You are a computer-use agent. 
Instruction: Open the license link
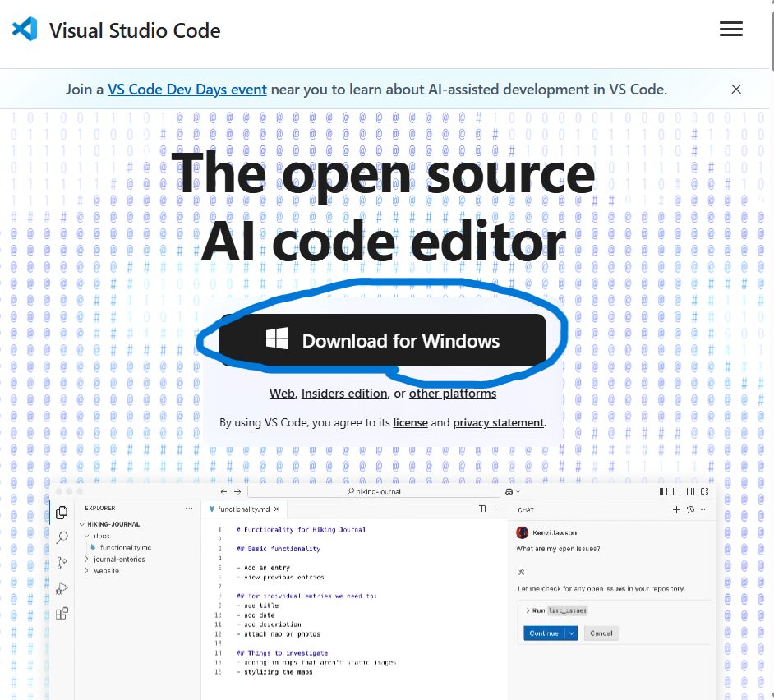(410, 422)
